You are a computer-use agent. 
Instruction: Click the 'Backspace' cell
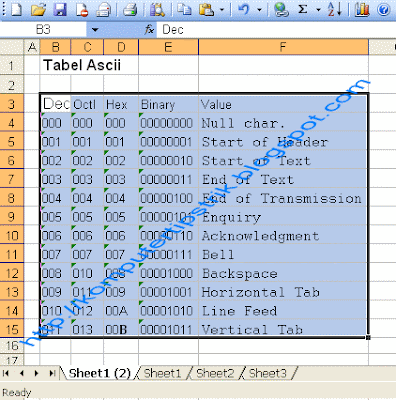coord(283,273)
